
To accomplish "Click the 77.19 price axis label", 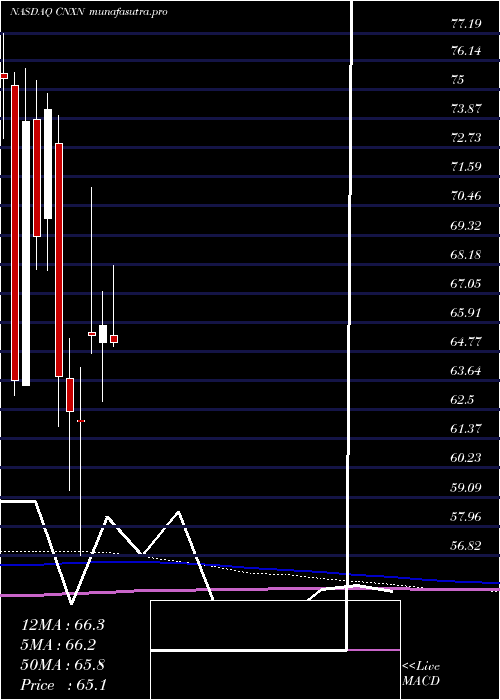I will [x=466, y=23].
